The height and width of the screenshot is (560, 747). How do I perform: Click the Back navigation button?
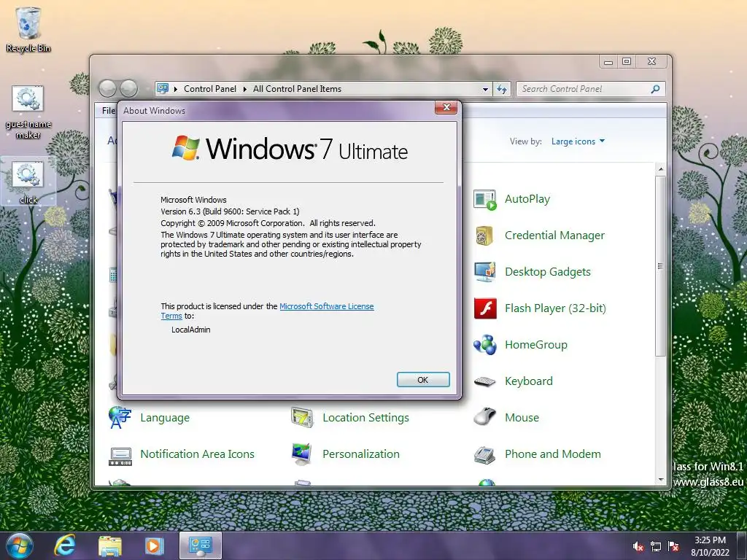108,88
